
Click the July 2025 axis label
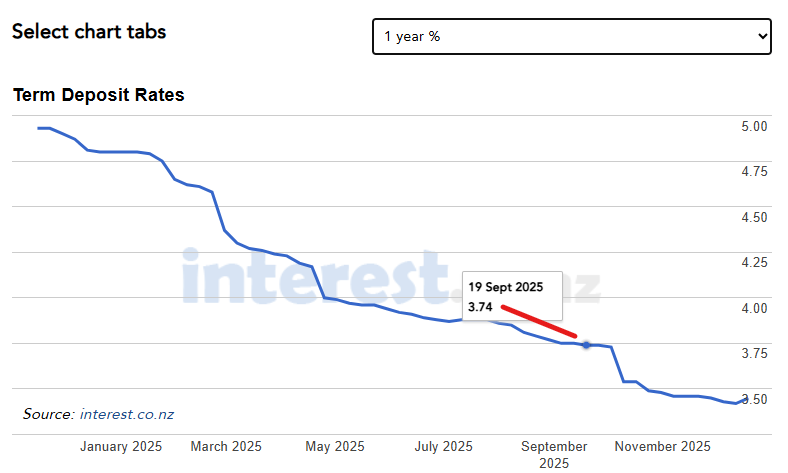coord(443,446)
